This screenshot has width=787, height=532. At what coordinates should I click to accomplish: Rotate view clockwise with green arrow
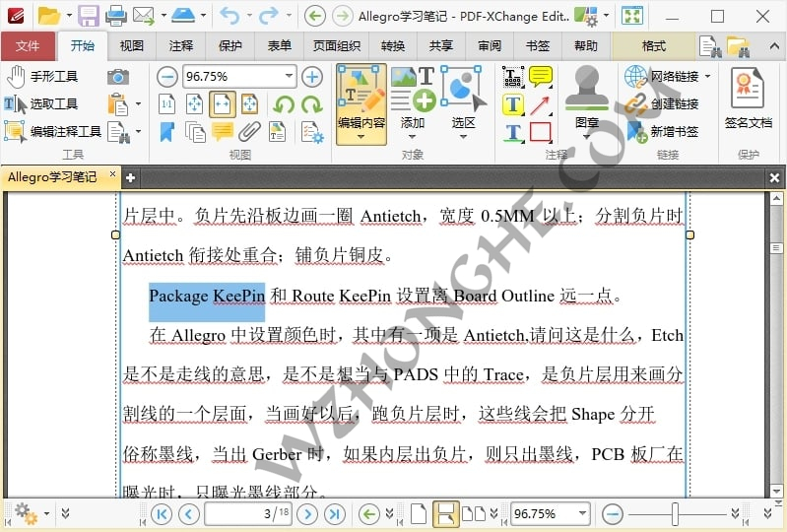click(311, 104)
